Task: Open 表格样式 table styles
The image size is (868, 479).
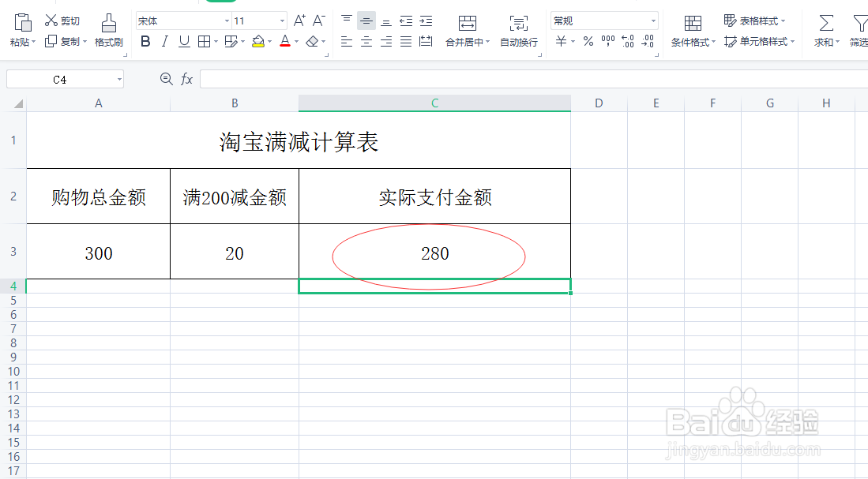Action: point(754,21)
